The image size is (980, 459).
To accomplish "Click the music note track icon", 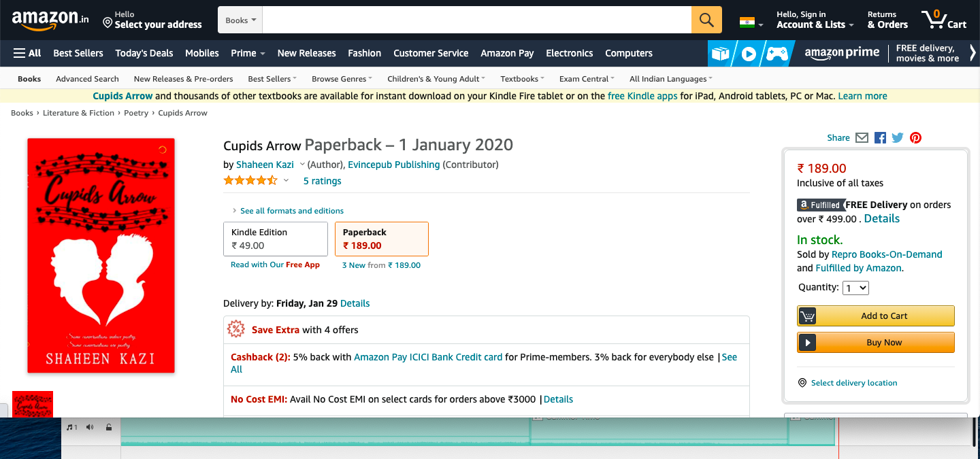I will (x=71, y=427).
